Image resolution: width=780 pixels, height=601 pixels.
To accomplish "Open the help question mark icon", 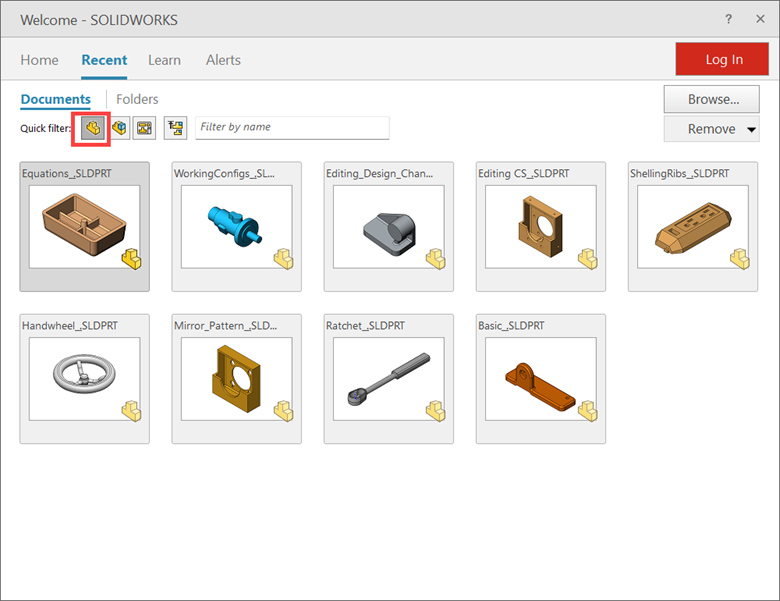I will pos(728,19).
